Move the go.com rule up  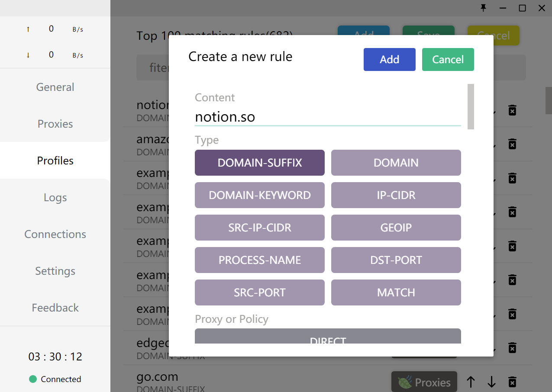tap(471, 382)
